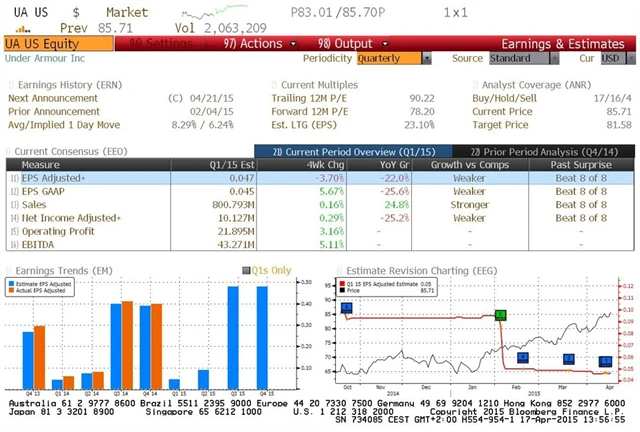Viewport: 640px width, 432px height.
Task: Click the blue Estimate EPS Adjusted legend swatch
Action: coord(14,283)
